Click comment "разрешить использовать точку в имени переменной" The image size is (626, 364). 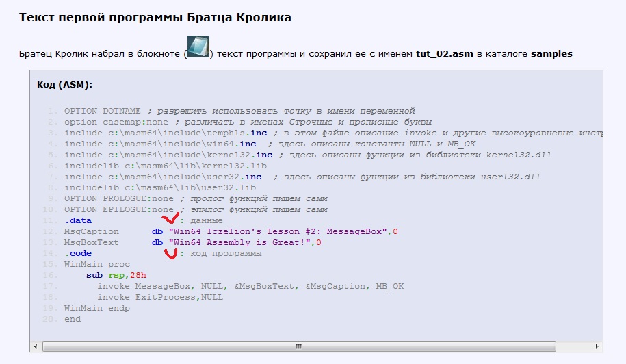[x=281, y=111]
